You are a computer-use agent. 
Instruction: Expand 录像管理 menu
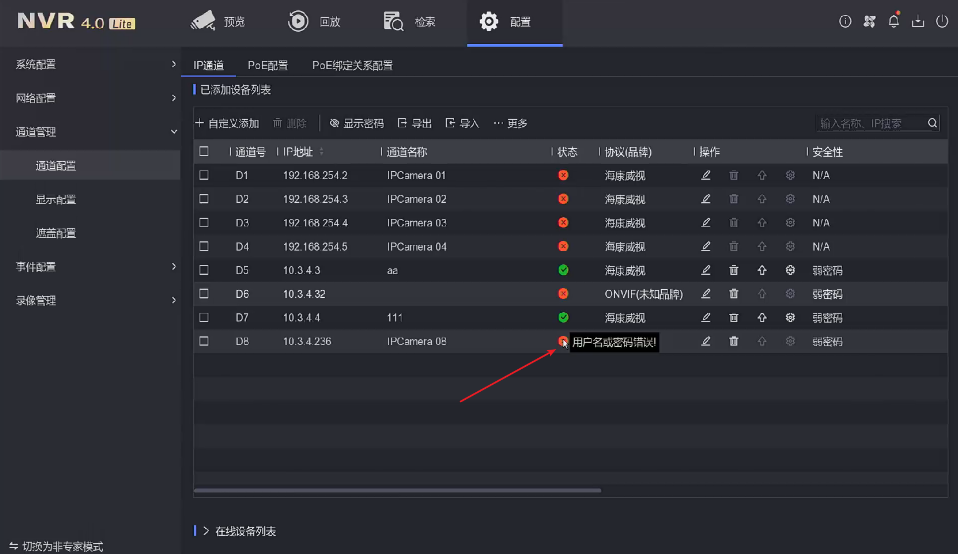pyautogui.click(x=90, y=301)
